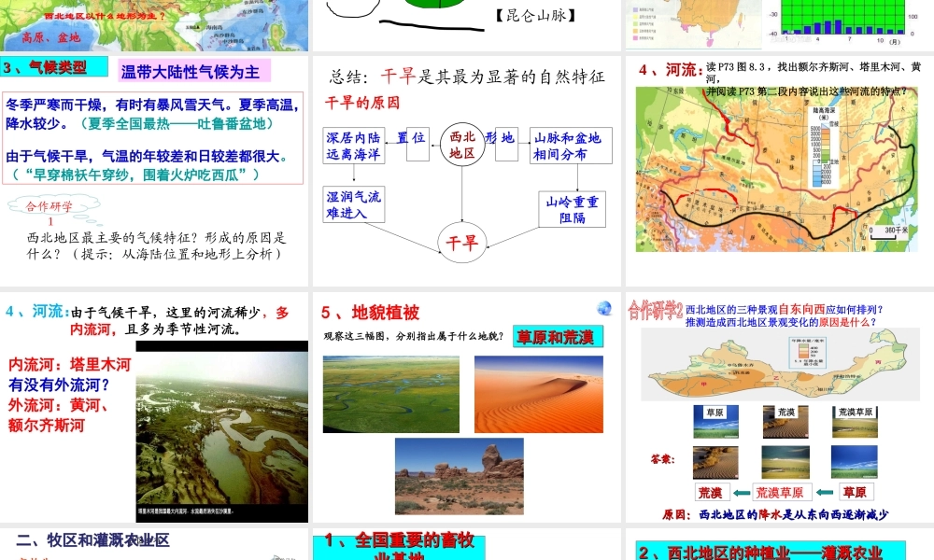Click the 早穿棉袄午穿纱 quote line

(x=136, y=175)
